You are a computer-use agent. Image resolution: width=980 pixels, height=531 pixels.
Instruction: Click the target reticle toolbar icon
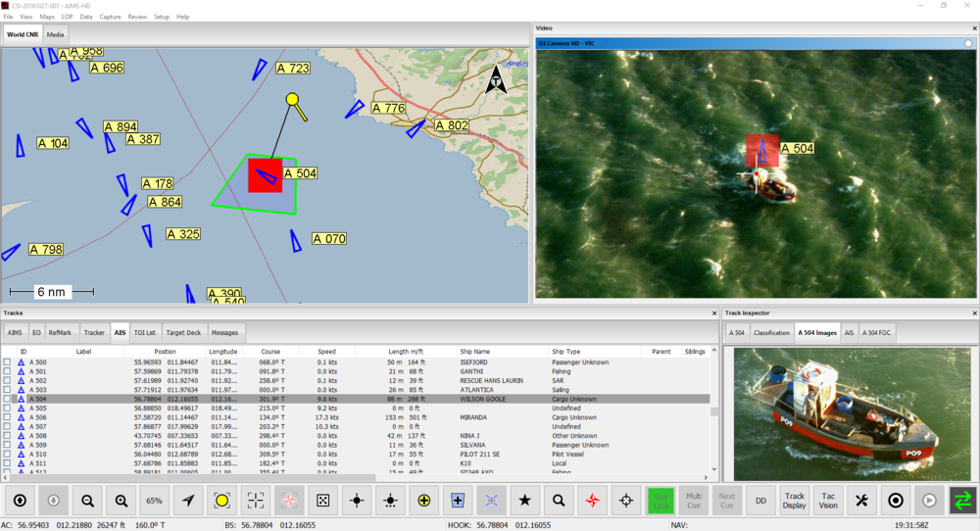pyautogui.click(x=626, y=501)
